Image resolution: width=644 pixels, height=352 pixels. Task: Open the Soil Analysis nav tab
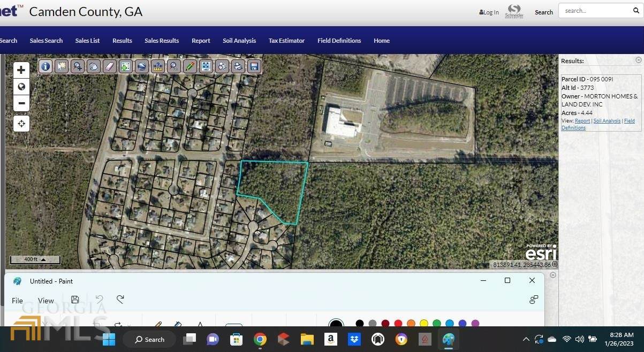click(239, 41)
